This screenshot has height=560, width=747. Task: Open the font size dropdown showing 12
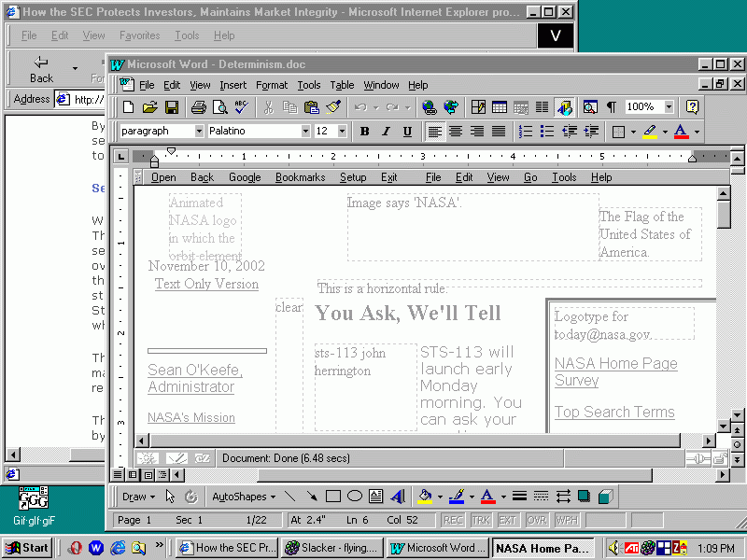click(x=342, y=131)
